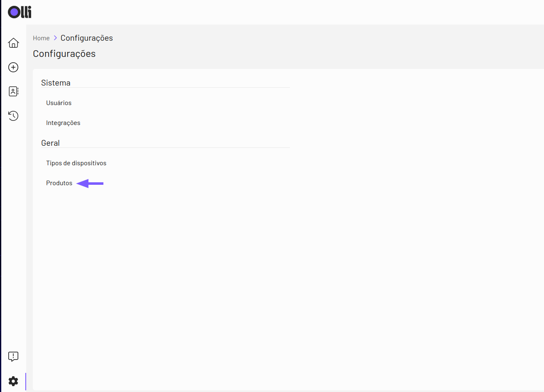The image size is (544, 392).
Task: Click the Configurações breadcrumb
Action: point(87,38)
